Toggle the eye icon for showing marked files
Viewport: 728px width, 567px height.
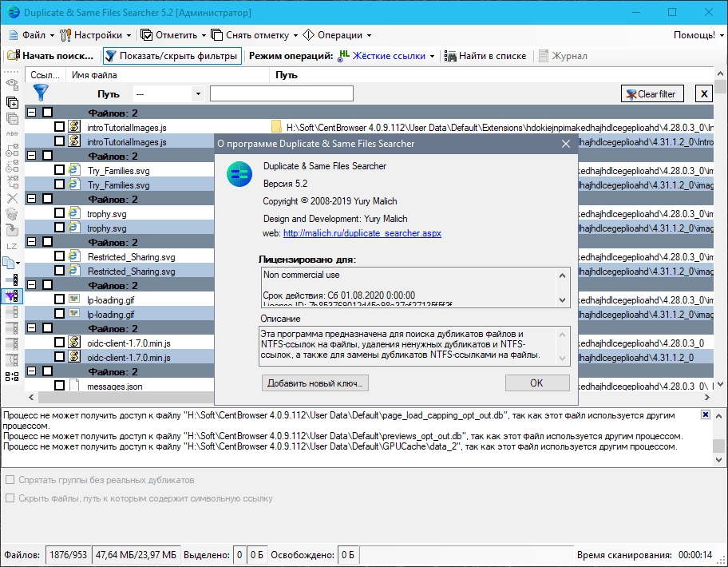click(12, 85)
